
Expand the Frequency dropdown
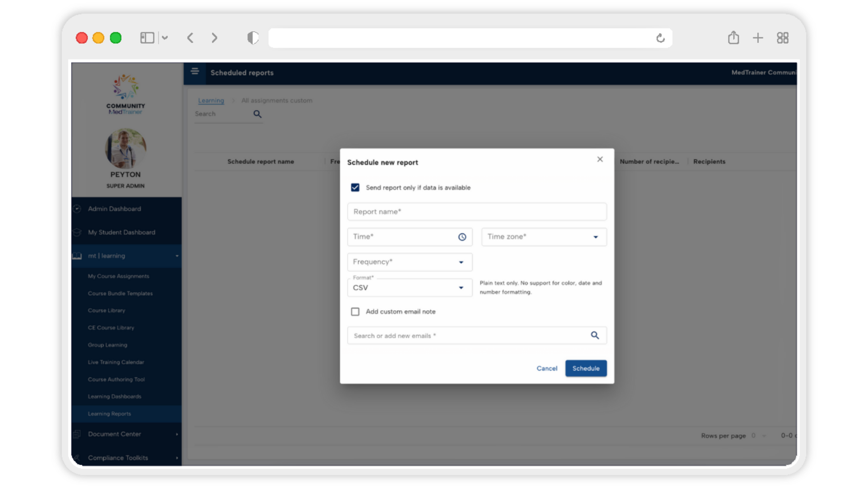pos(409,262)
